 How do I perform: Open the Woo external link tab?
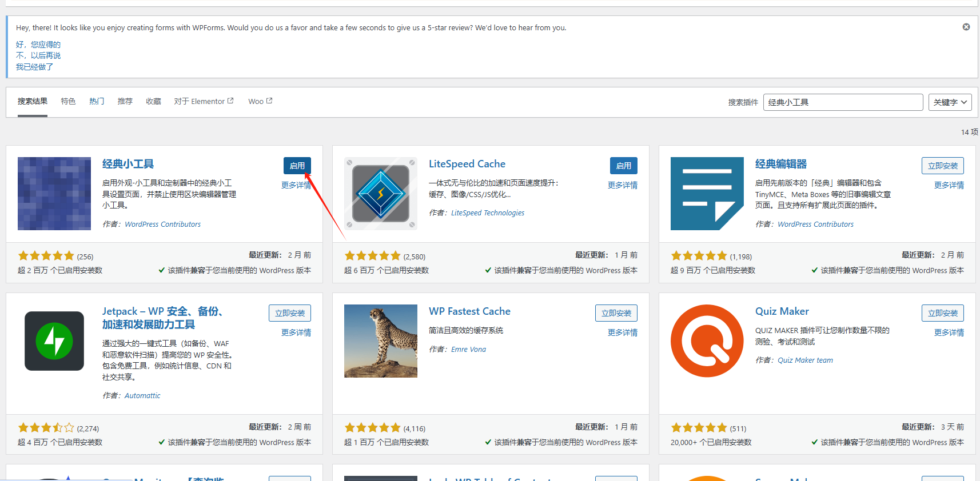[x=260, y=101]
